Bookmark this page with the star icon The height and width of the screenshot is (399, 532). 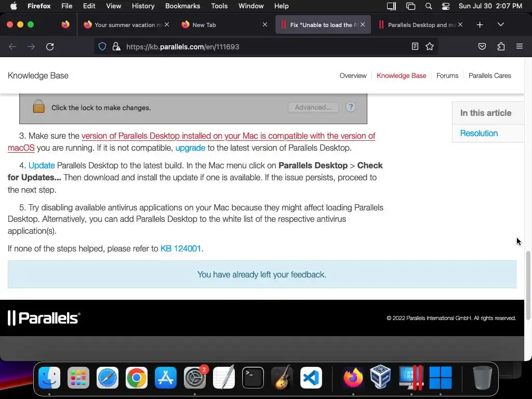pos(430,46)
